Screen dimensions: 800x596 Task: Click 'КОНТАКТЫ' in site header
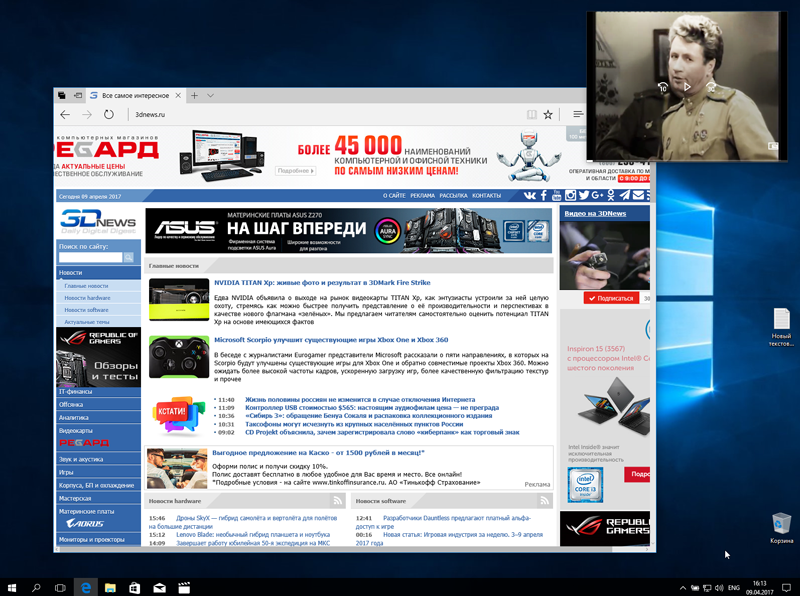pyautogui.click(x=486, y=196)
